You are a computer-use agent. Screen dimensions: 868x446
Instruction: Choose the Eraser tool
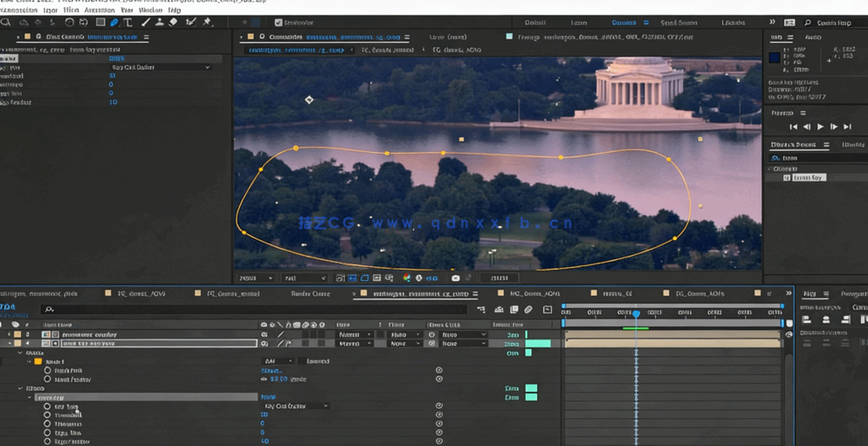tap(174, 23)
